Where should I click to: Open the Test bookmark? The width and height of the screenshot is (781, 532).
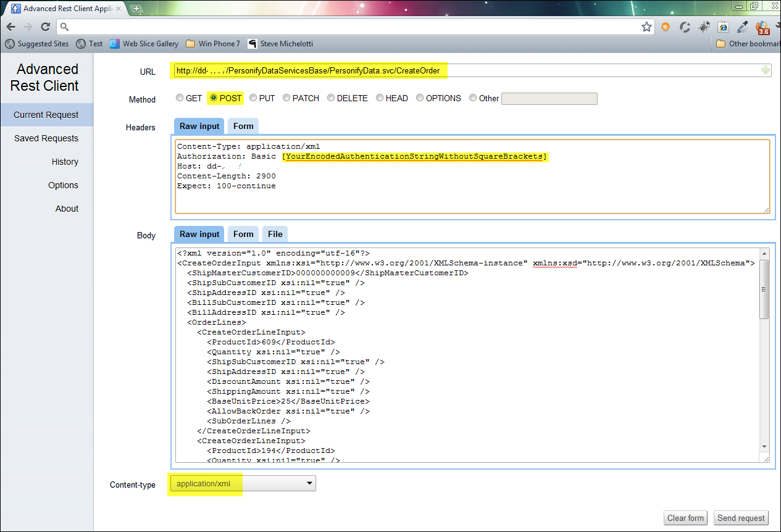pyautogui.click(x=90, y=44)
